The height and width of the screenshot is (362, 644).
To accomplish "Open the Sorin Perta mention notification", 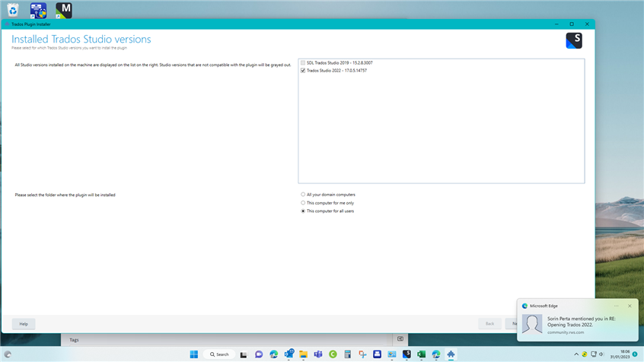I will point(581,322).
